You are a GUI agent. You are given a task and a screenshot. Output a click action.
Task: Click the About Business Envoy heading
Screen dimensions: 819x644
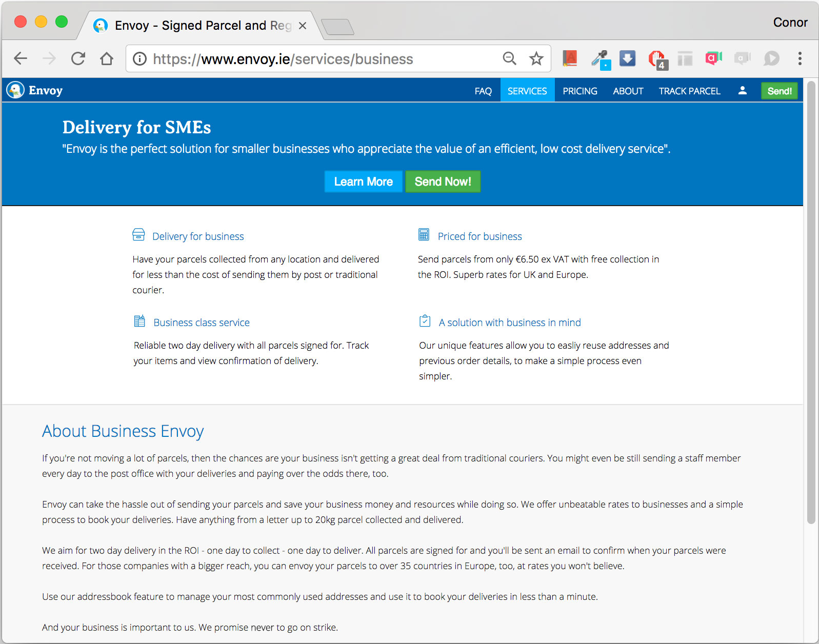click(123, 431)
